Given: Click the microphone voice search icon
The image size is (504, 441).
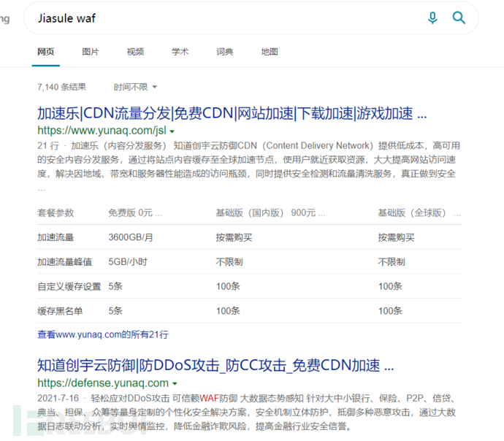Looking at the screenshot, I should (x=432, y=18).
